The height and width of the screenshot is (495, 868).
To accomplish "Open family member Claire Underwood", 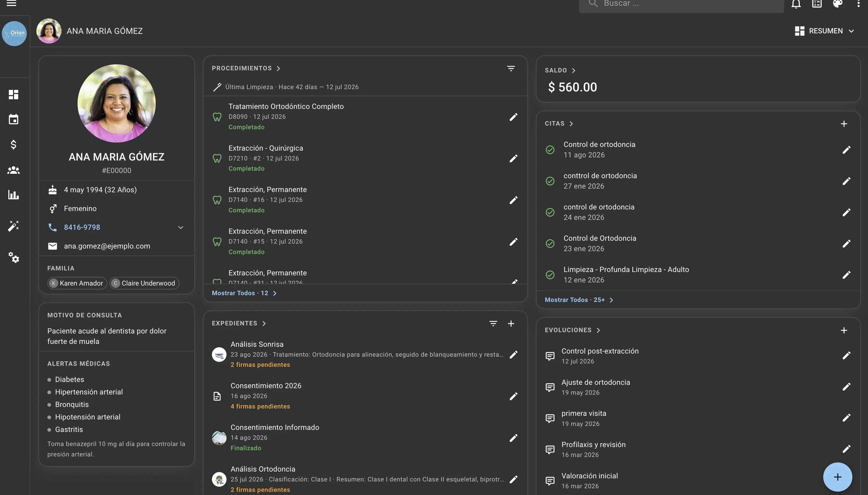I will [144, 283].
